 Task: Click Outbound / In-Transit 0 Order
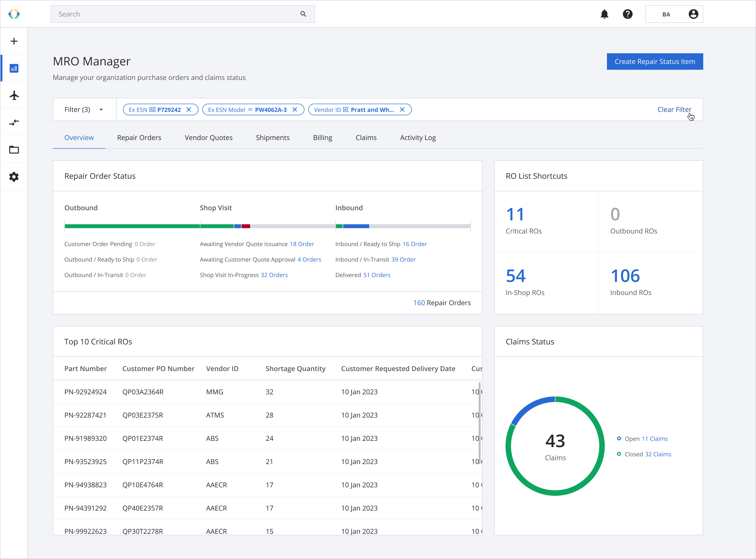coord(105,275)
